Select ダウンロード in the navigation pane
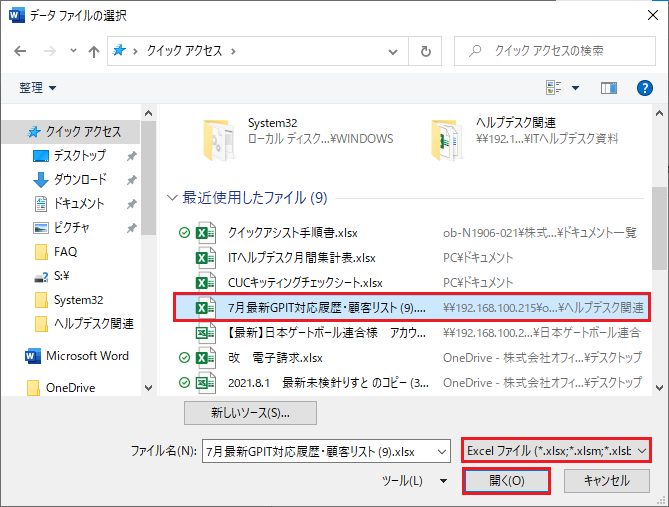The width and height of the screenshot is (669, 507). pos(79,180)
